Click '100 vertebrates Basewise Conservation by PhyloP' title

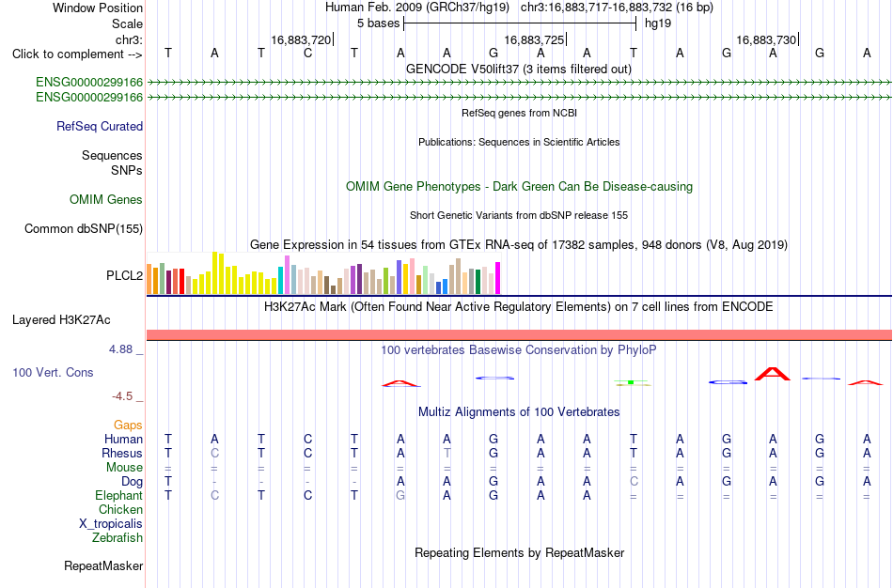point(519,350)
